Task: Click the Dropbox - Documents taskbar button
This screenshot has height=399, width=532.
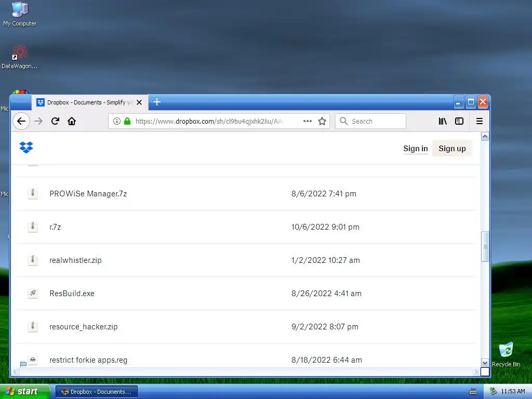Action: pyautogui.click(x=96, y=392)
